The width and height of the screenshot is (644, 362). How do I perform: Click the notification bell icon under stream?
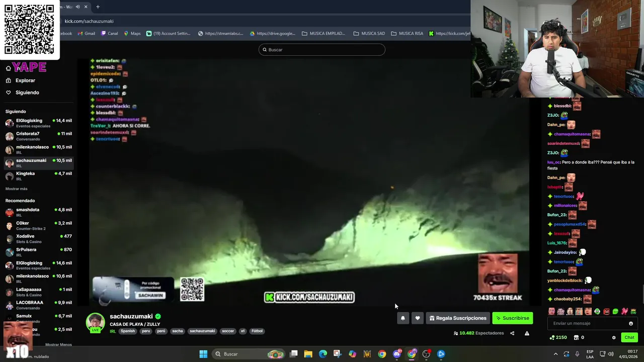pos(403,318)
